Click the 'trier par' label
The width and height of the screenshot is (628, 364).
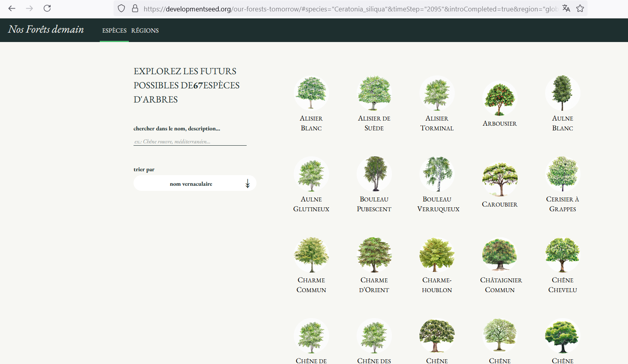pos(144,169)
